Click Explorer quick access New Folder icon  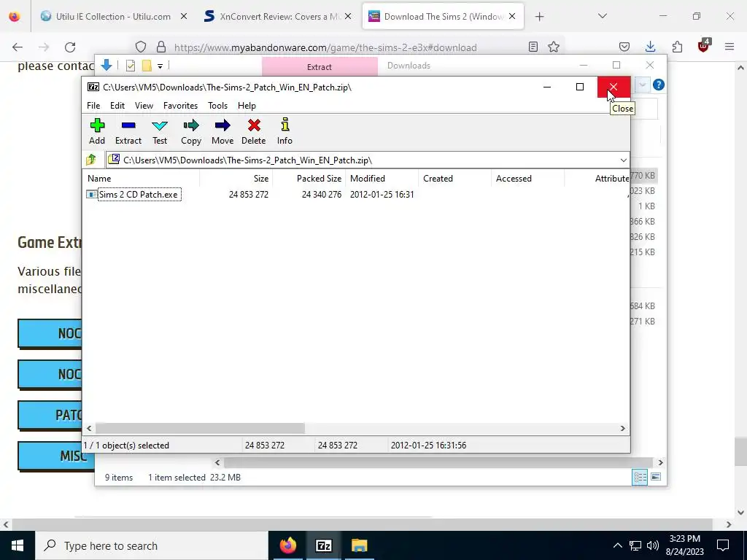click(147, 66)
